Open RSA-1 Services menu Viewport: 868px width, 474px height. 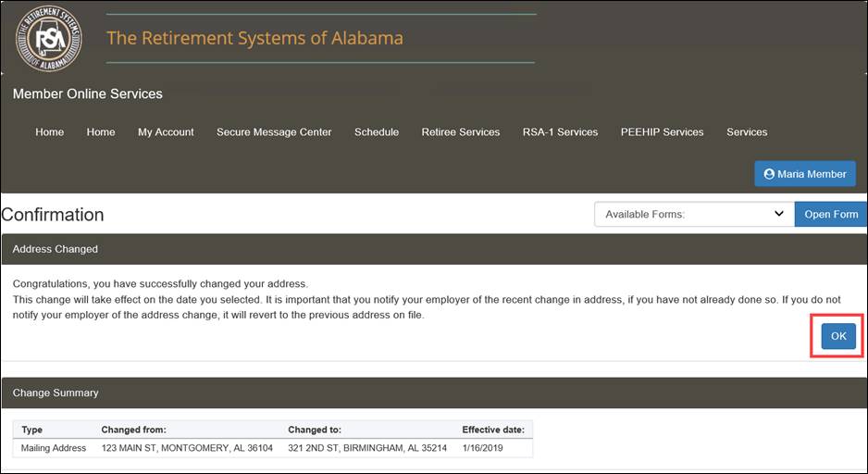click(x=560, y=132)
